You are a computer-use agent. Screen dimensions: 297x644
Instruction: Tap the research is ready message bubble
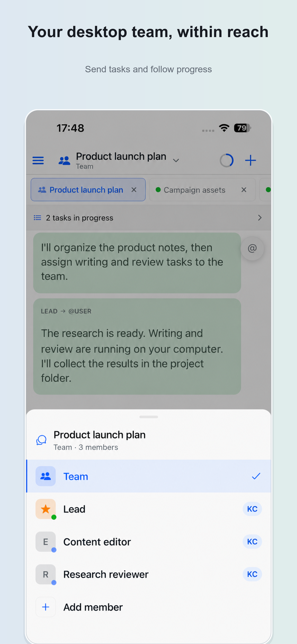[x=137, y=346]
